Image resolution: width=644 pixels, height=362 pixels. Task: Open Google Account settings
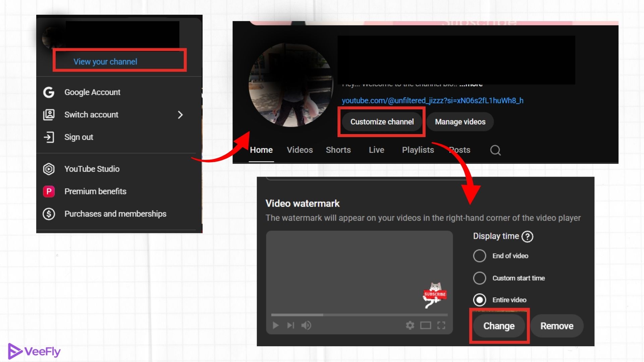tap(92, 92)
